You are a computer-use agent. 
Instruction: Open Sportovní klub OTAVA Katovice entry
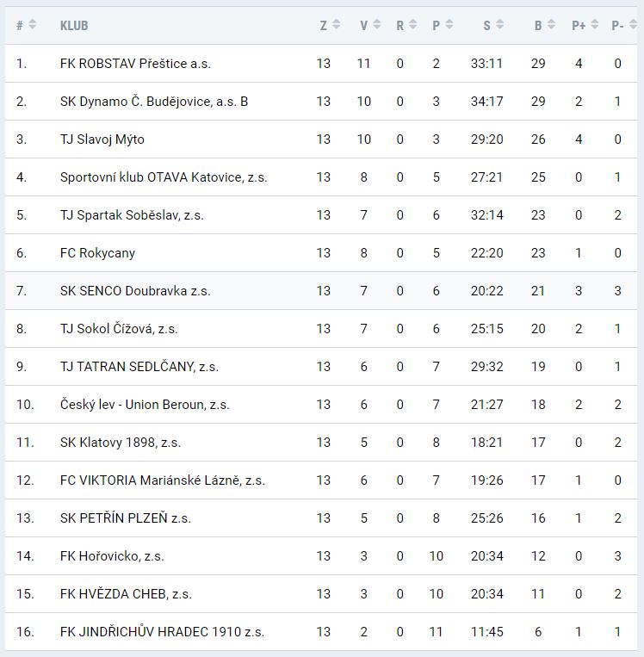164,177
